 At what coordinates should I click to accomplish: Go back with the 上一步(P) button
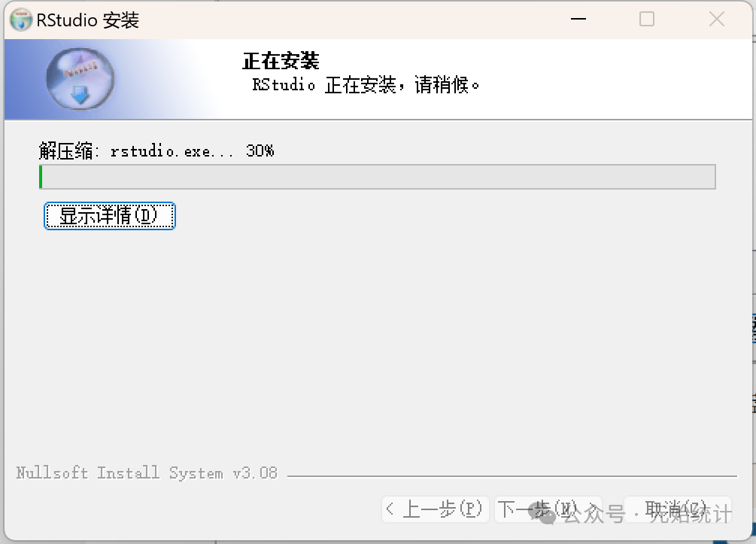point(436,509)
